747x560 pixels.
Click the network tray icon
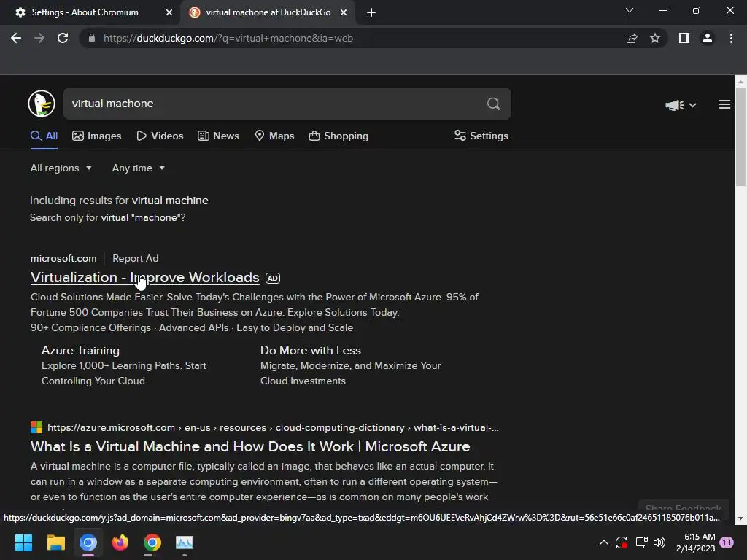(x=641, y=542)
